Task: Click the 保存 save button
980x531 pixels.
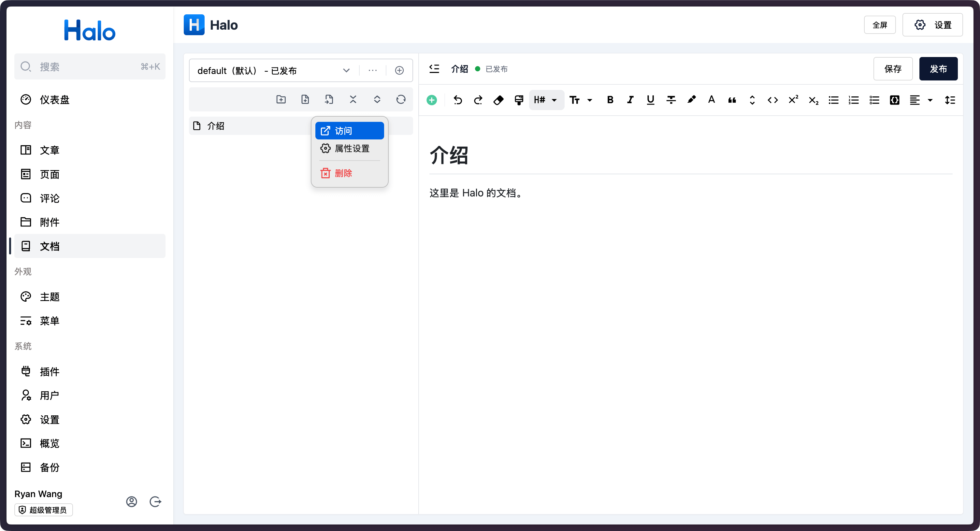Action: click(892, 69)
